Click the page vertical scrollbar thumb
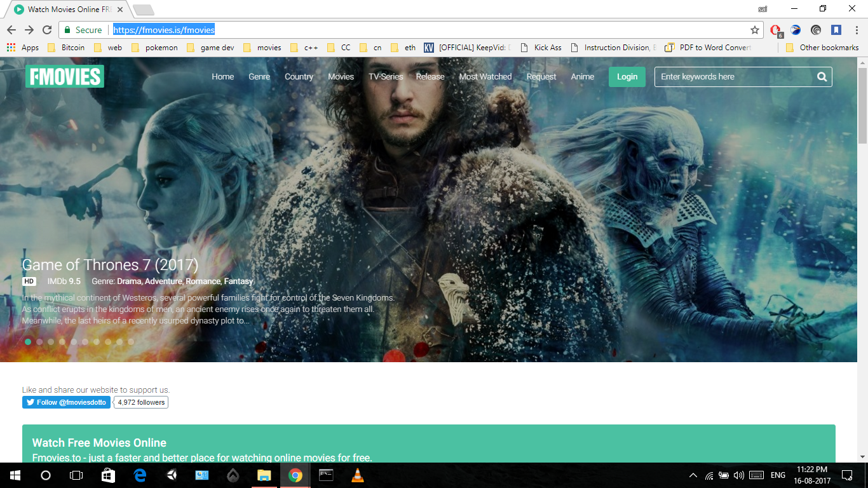868x488 pixels. (862, 107)
